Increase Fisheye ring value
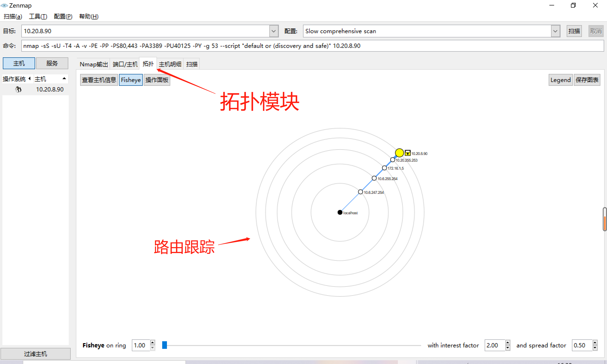The width and height of the screenshot is (607, 364). point(152,343)
